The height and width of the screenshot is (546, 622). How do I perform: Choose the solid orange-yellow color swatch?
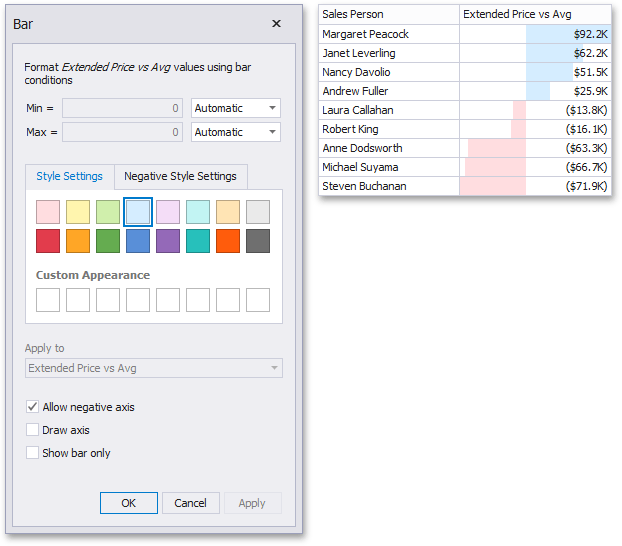point(78,241)
